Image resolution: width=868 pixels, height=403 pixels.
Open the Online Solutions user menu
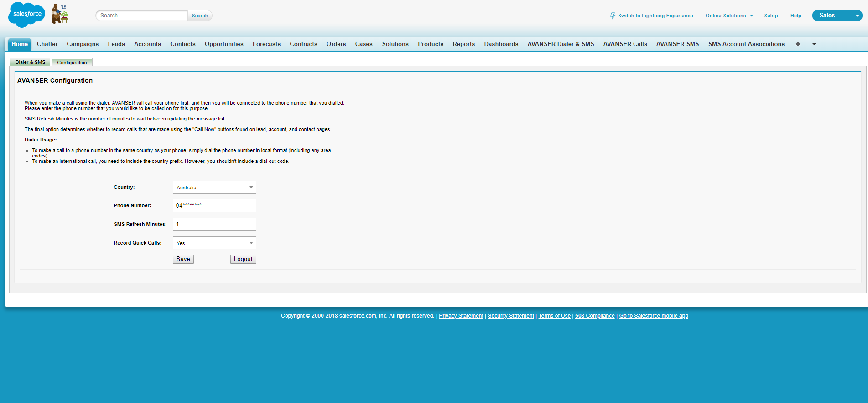729,16
